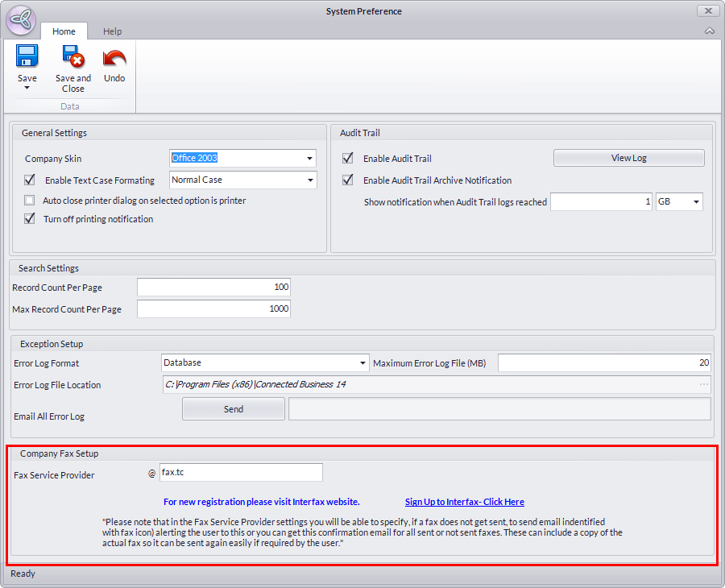This screenshot has width=725, height=588.
Task: Expand the Company Skin dropdown
Action: coord(309,159)
